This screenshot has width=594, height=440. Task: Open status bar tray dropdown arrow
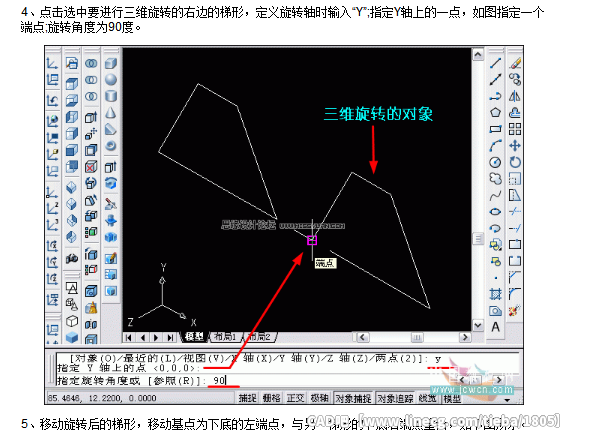tap(507, 400)
